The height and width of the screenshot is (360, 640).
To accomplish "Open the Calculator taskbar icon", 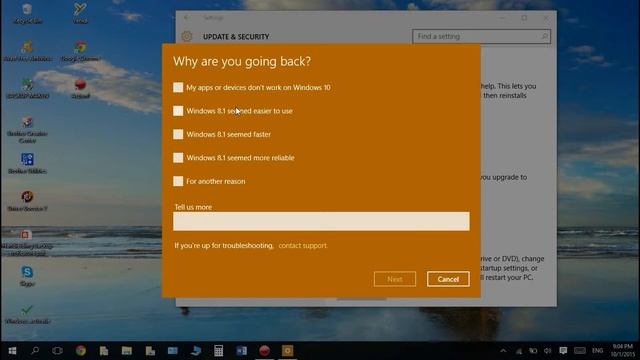I will [218, 351].
